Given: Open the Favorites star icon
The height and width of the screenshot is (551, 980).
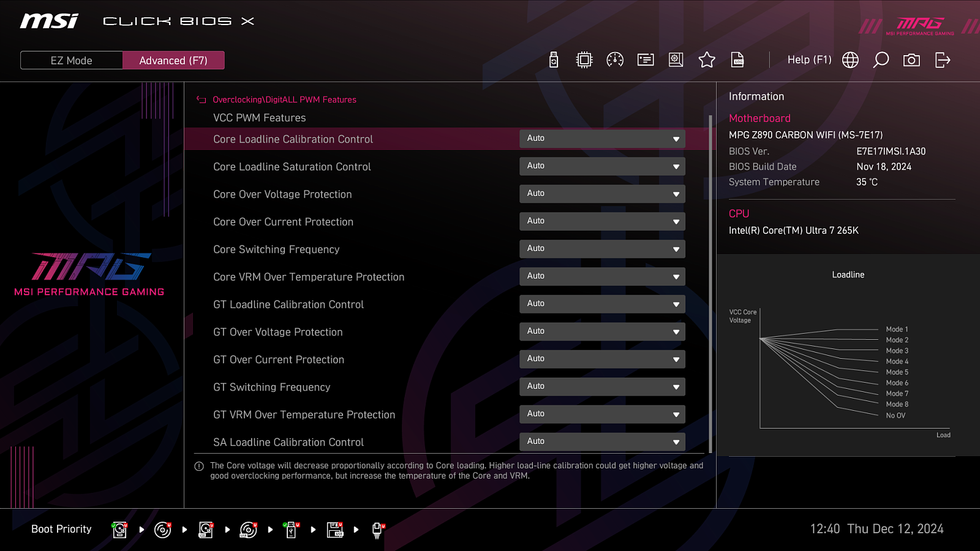Looking at the screenshot, I should [x=707, y=60].
